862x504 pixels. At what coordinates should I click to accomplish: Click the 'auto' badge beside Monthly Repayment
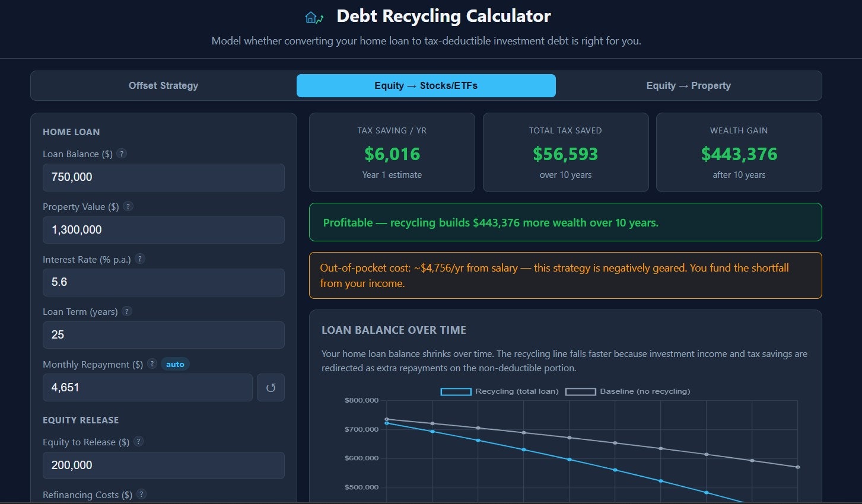(175, 364)
